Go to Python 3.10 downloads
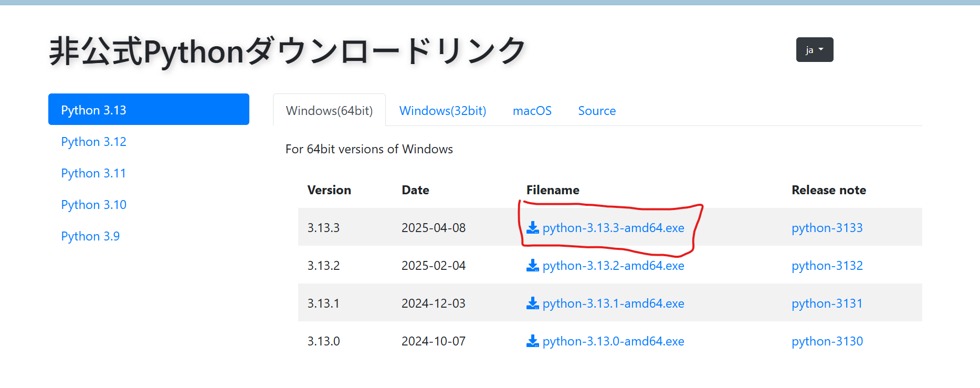Image resolution: width=980 pixels, height=388 pixels. point(93,205)
